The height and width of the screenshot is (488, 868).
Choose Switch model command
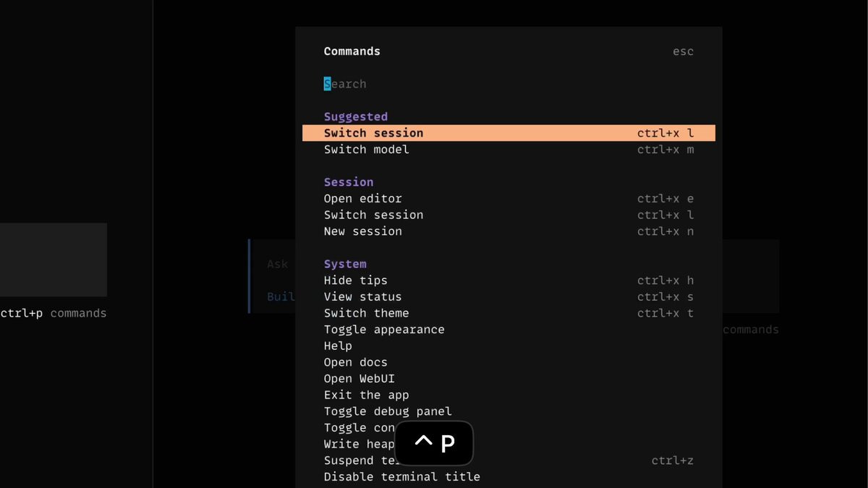click(x=509, y=150)
